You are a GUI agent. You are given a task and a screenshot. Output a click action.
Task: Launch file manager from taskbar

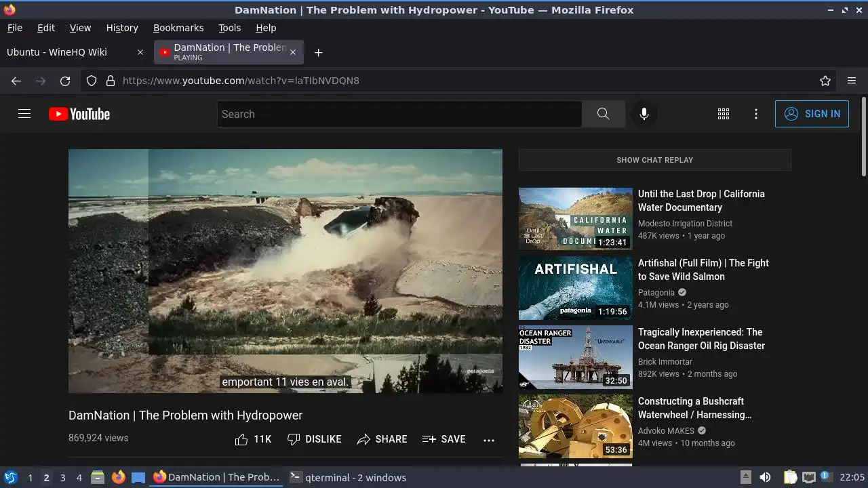98,477
